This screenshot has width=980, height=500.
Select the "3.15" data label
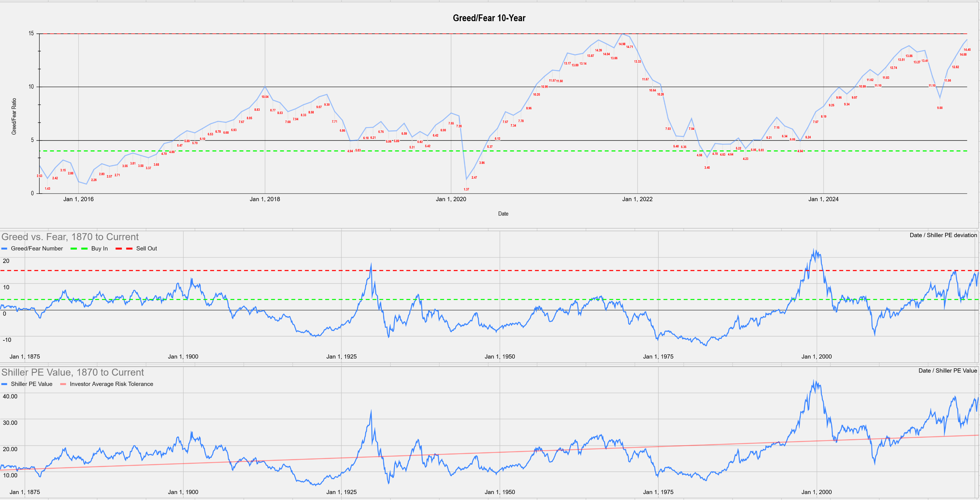(63, 170)
